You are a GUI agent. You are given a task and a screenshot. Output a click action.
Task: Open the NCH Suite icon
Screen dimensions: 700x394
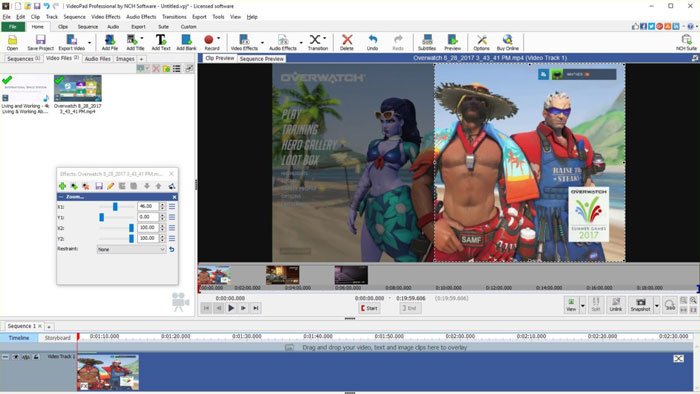[686, 42]
